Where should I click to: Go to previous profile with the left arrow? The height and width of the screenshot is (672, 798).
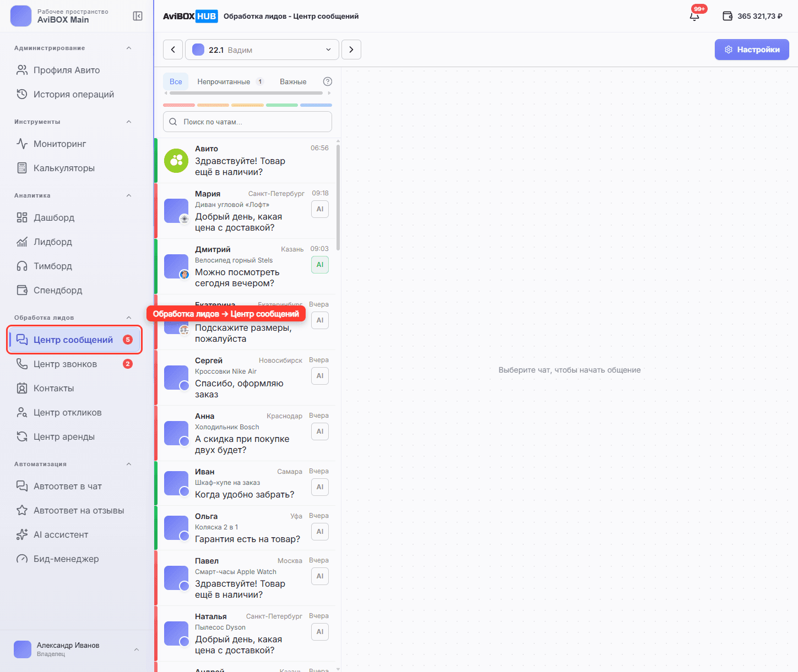pyautogui.click(x=173, y=50)
